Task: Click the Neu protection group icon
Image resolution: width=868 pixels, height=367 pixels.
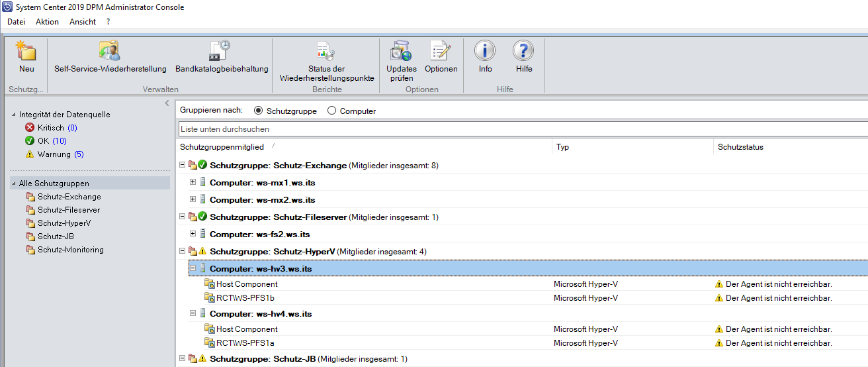Action: pyautogui.click(x=26, y=51)
